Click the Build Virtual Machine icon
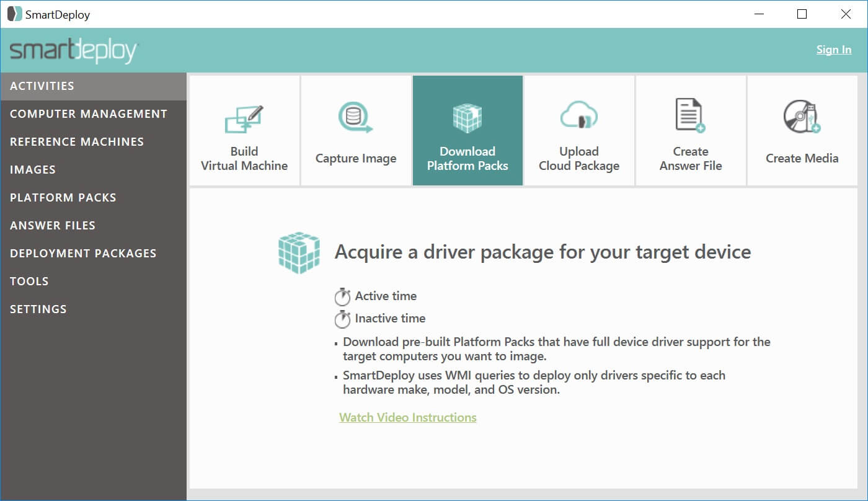 click(244, 119)
